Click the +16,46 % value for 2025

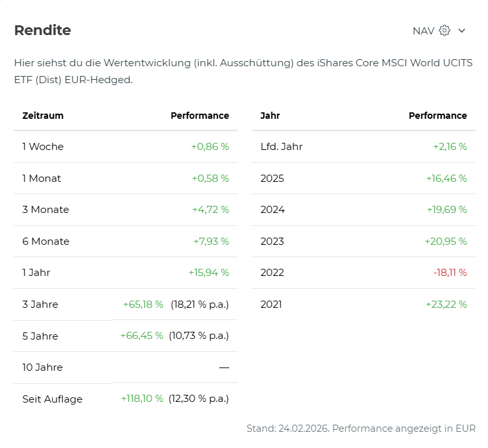(446, 179)
